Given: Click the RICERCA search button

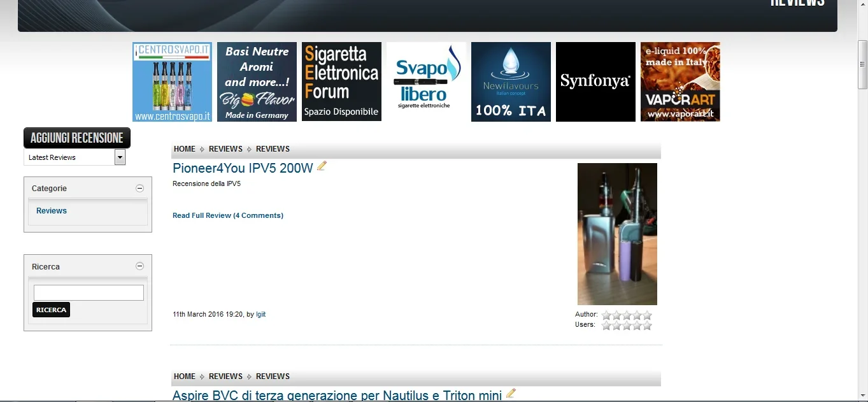Looking at the screenshot, I should [x=51, y=310].
